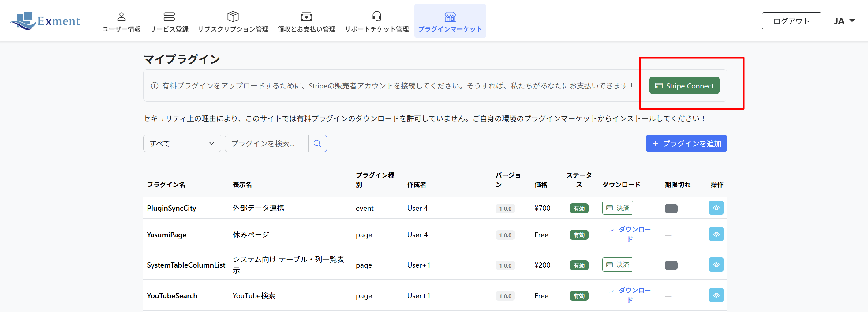Click 決済 button for PluginSyncCity
Screen dimensions: 868x312
point(617,208)
